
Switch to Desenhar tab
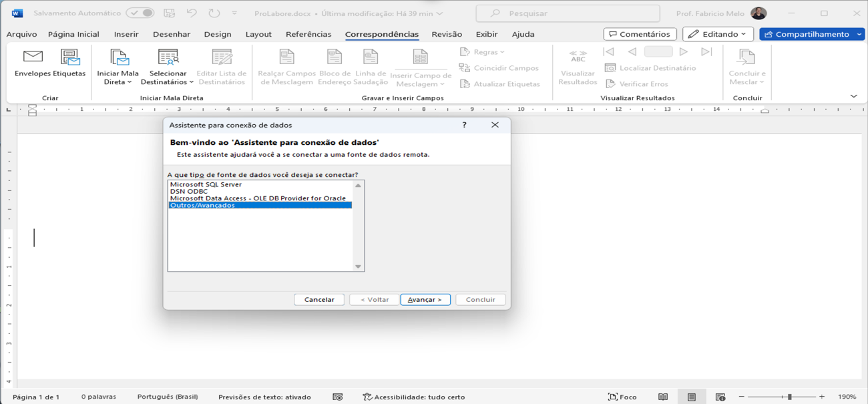[172, 34]
